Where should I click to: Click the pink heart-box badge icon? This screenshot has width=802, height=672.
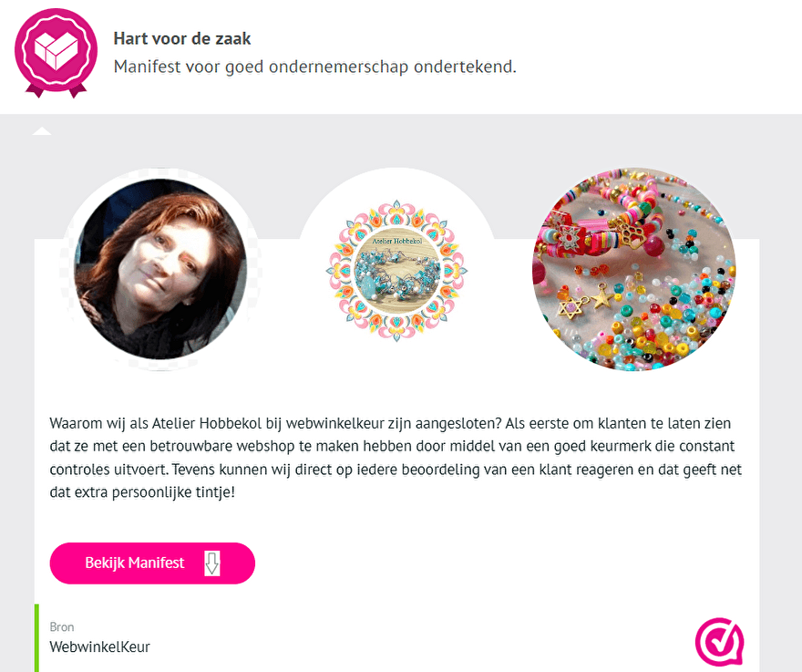[57, 52]
